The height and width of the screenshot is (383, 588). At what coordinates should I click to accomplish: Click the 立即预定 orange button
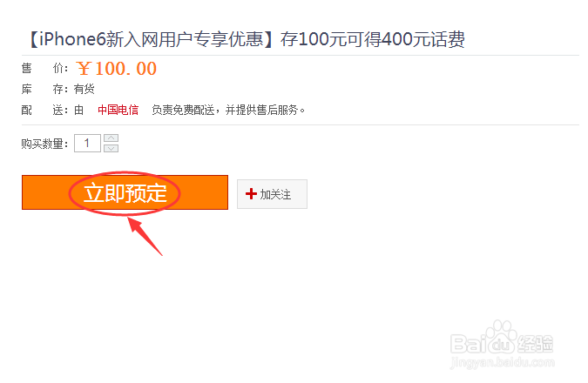pyautogui.click(x=125, y=192)
